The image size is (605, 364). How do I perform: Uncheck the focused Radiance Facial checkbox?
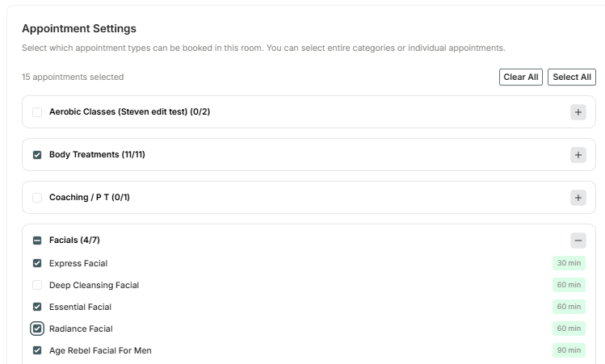(37, 328)
